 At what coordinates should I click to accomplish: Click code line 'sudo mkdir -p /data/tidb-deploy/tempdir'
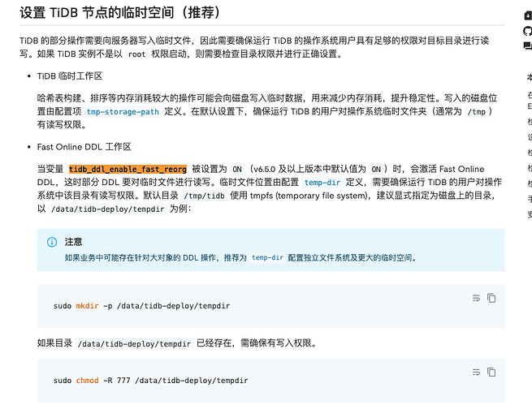click(x=141, y=306)
